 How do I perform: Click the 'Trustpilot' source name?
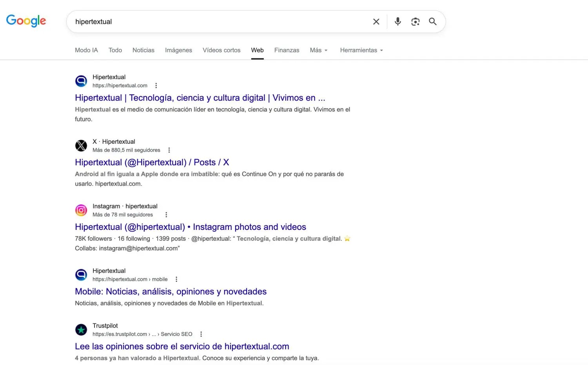[105, 326]
